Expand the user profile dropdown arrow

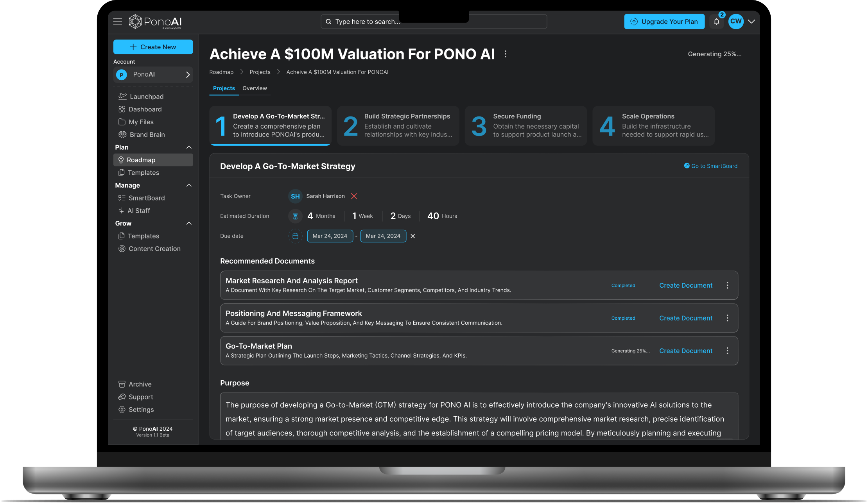coord(751,21)
